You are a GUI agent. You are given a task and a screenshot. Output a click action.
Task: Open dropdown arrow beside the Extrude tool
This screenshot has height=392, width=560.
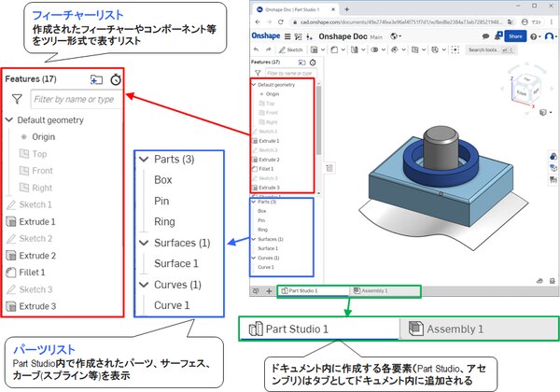point(323,49)
